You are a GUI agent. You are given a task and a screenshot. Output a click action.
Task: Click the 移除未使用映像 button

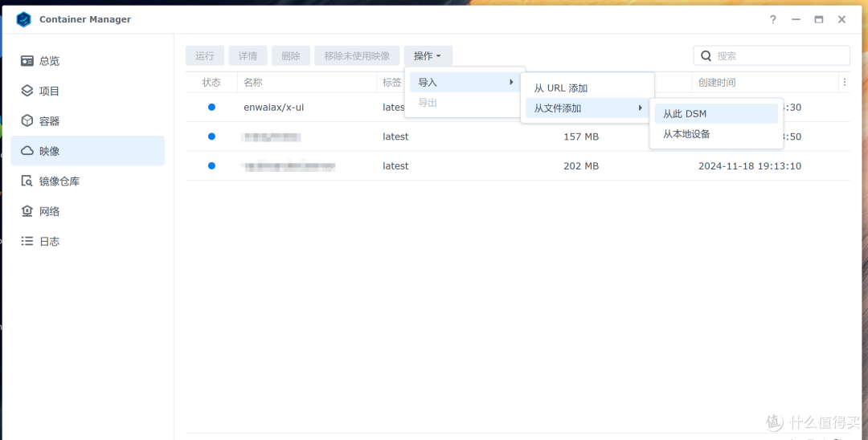[x=357, y=56]
